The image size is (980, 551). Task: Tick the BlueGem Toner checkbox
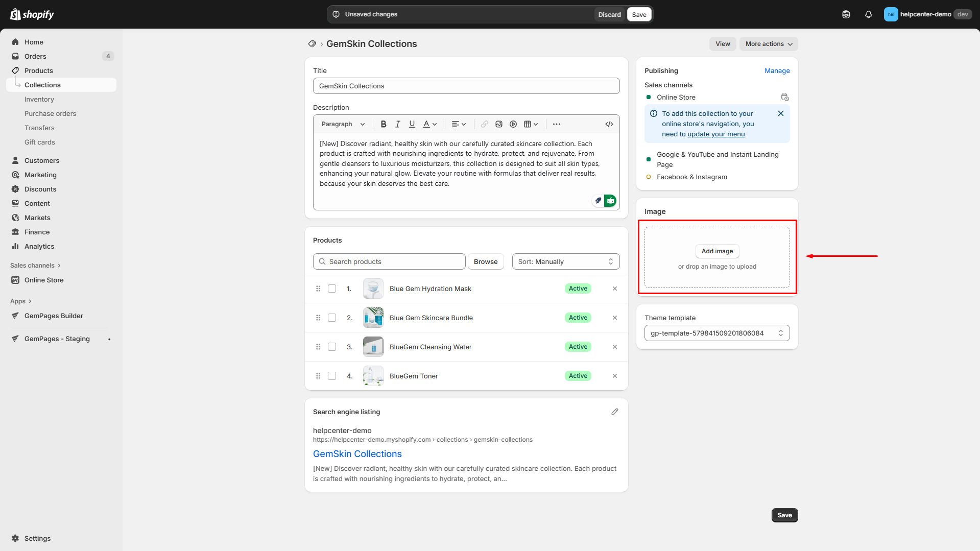[332, 376]
